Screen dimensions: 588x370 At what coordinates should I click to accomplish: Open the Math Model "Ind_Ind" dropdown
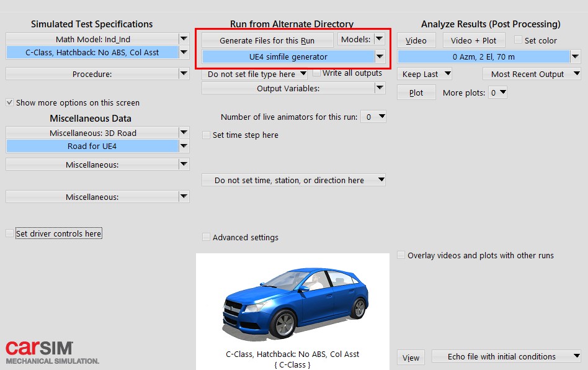[x=184, y=39]
